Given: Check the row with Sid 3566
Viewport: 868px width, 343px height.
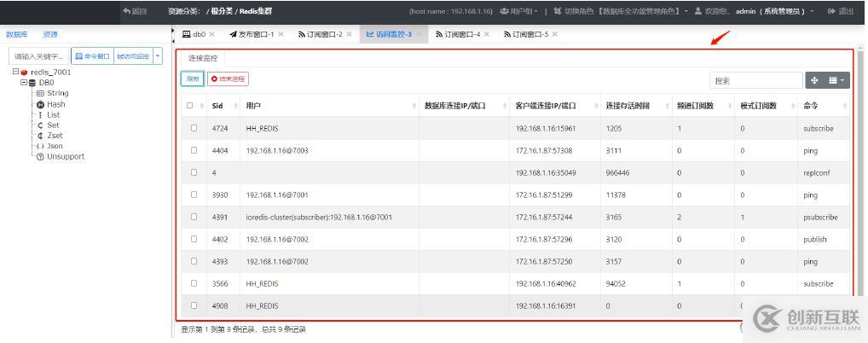Looking at the screenshot, I should pos(194,283).
